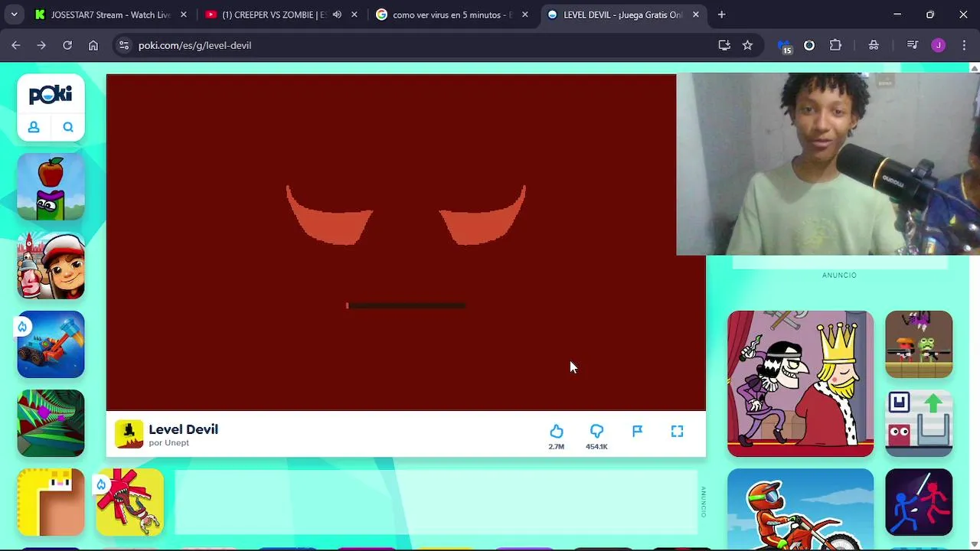Screen dimensions: 980x551
Task: Click the game loading progress bar
Action: point(406,306)
